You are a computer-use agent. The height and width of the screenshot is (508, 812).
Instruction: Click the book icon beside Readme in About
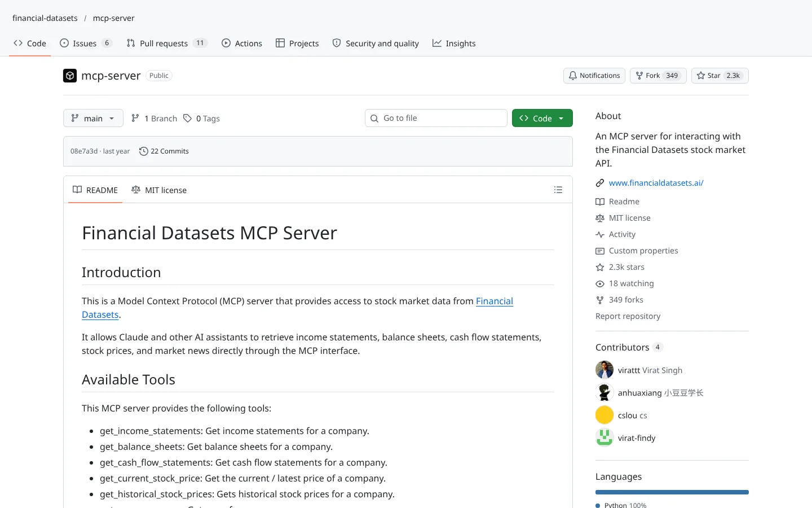600,202
